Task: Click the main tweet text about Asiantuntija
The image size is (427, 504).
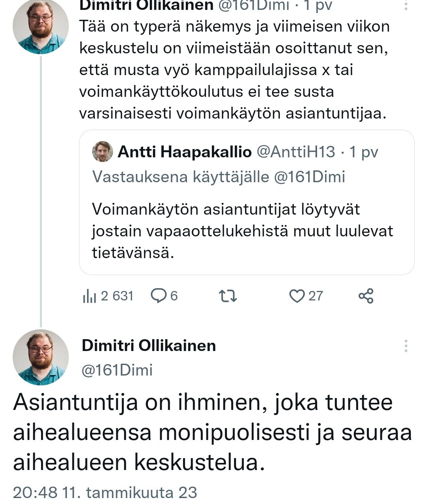Action: pyautogui.click(x=213, y=432)
